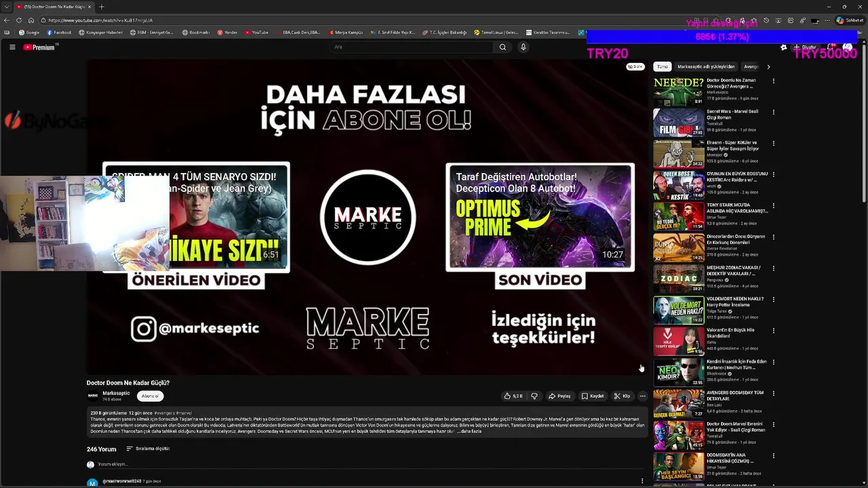Screen dimensions: 868x488
Task: Dislike the video with thumbs-down button
Action: click(534, 396)
